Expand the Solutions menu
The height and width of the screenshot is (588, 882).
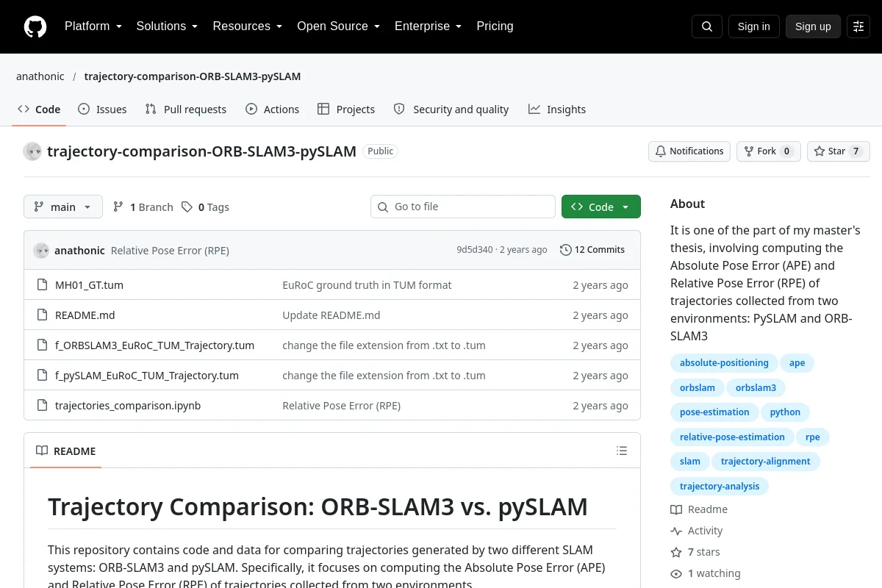coord(167,26)
